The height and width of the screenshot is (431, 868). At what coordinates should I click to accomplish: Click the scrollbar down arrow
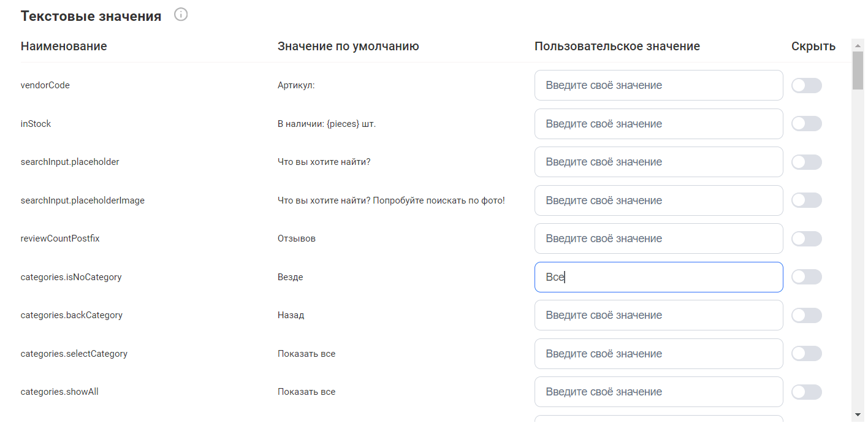coord(858,415)
